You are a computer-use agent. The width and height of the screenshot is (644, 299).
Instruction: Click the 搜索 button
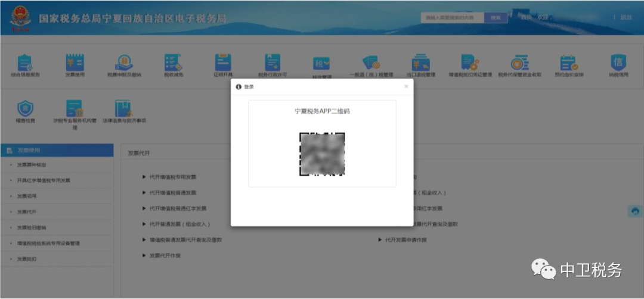(496, 18)
